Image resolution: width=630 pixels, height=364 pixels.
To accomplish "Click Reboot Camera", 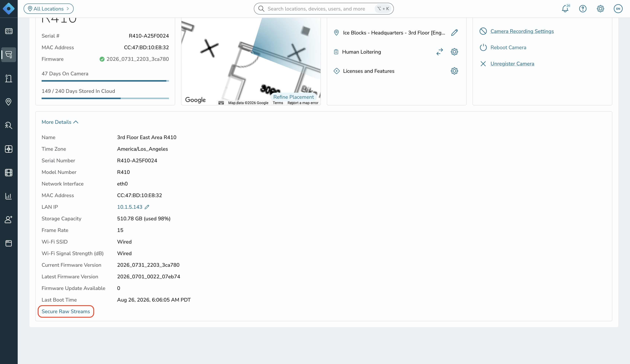I will pos(508,48).
